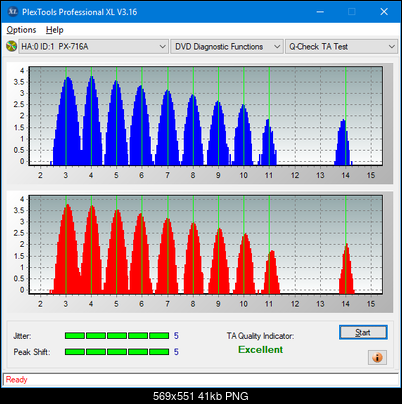
Task: Click the Peak Shift green level bar
Action: [117, 352]
